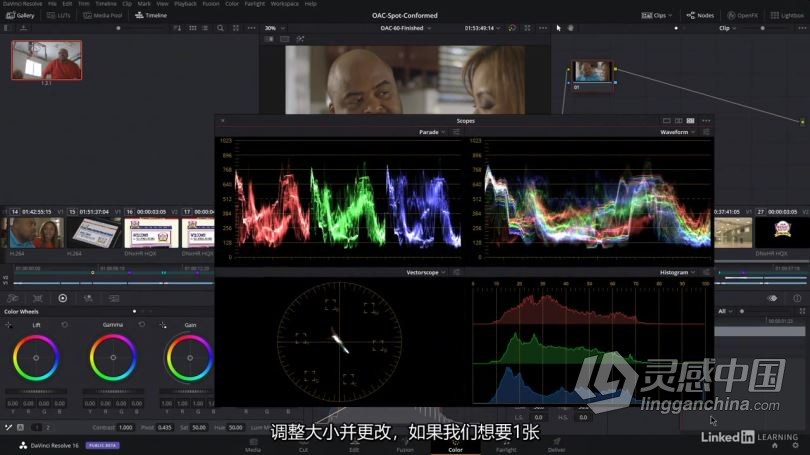Show the Nodes editor
Viewport: 810px width, 455px height.
700,15
